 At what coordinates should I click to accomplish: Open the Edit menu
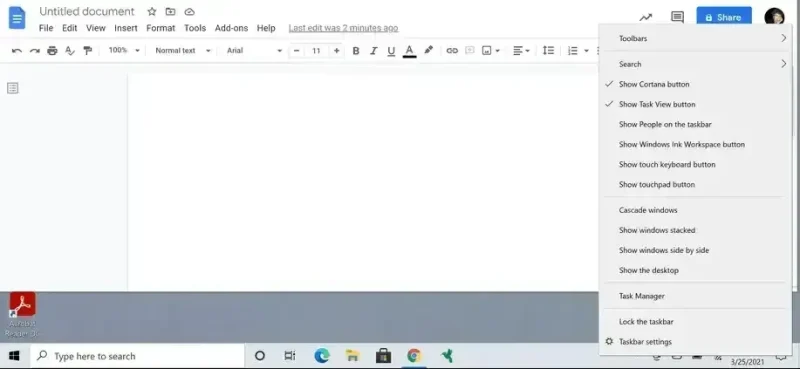69,28
